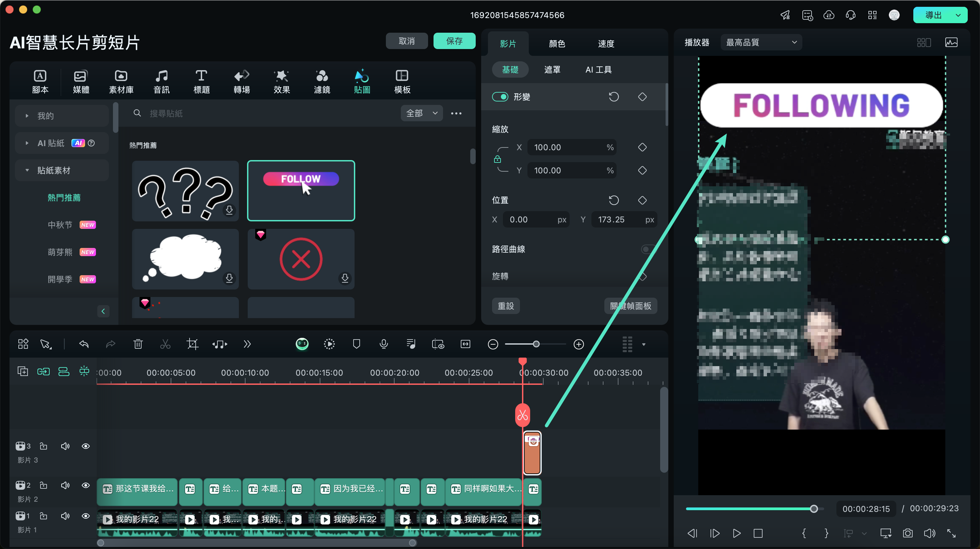Select the crop tool in timeline toolbar
The width and height of the screenshot is (980, 549).
[x=193, y=344]
